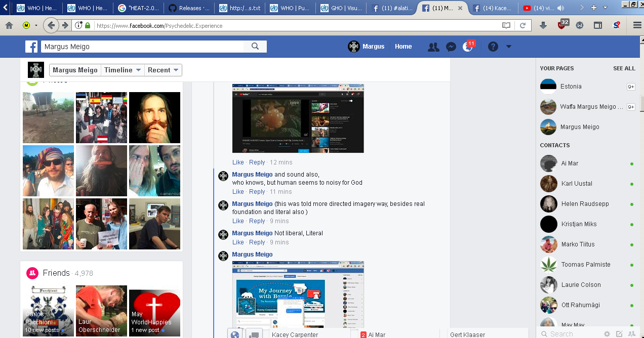Open Carlos Pacchioni friend tile
Viewport: 644px width, 338px height.
(48, 311)
